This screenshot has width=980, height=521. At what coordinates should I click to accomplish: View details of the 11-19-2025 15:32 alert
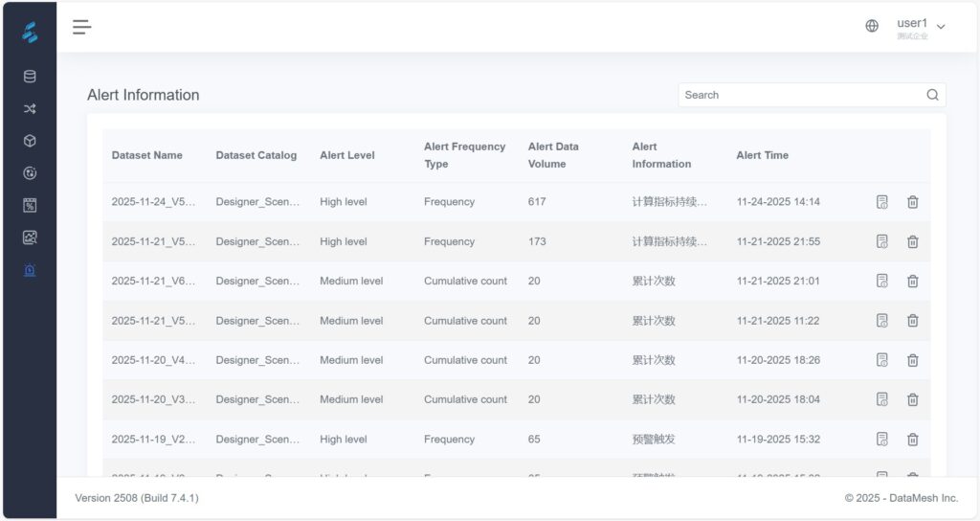882,439
